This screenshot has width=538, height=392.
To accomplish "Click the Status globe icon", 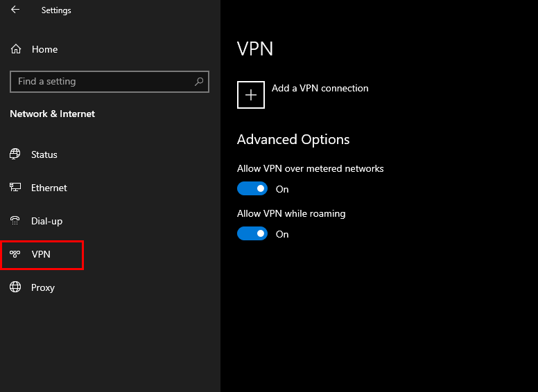I will pyautogui.click(x=15, y=154).
